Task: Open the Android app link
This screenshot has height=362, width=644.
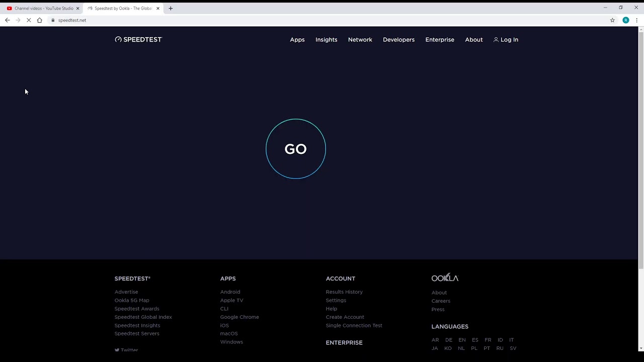Action: [x=230, y=292]
